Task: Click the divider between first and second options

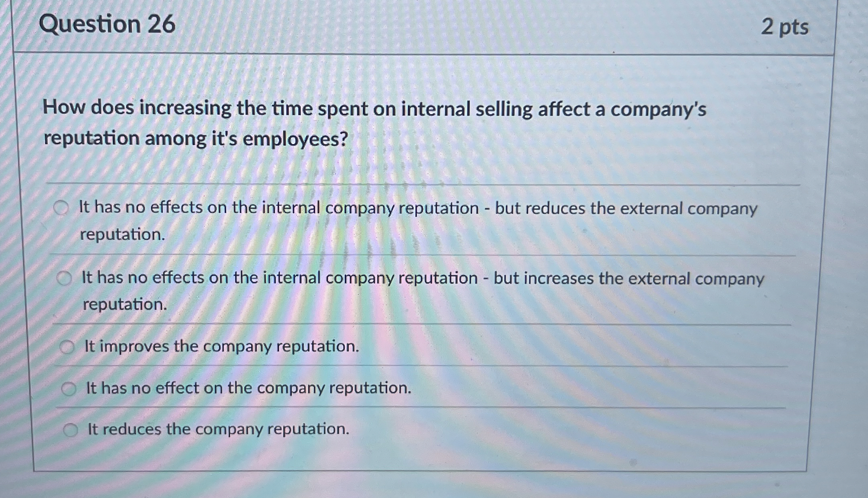Action: (x=421, y=253)
